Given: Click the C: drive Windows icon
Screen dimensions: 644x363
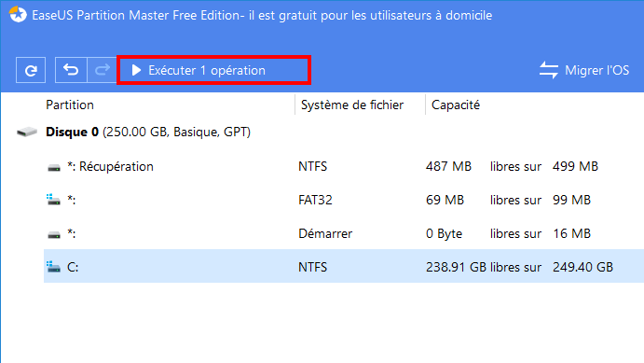Looking at the screenshot, I should 53,267.
